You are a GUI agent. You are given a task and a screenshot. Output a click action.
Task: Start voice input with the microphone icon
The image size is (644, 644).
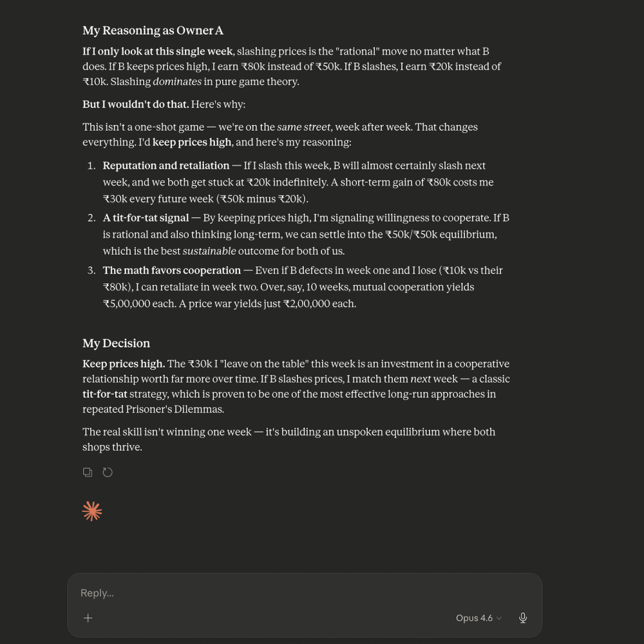click(x=523, y=618)
